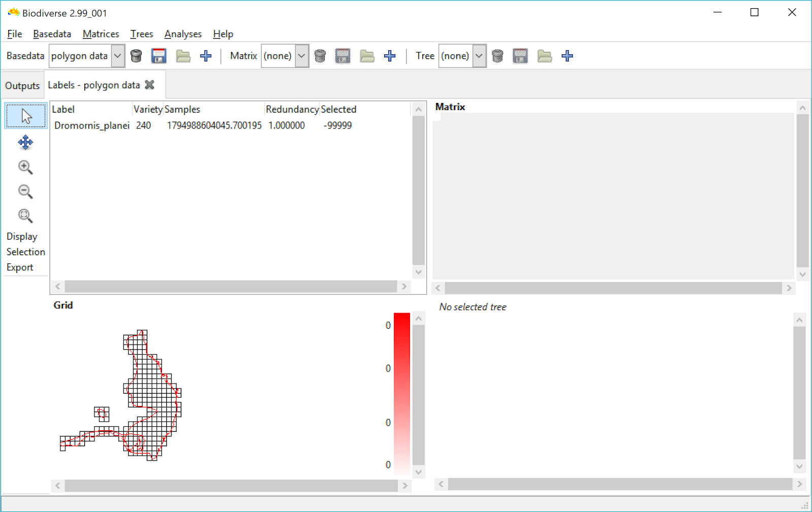This screenshot has width=812, height=512.
Task: Add a new matrix
Action: 390,56
